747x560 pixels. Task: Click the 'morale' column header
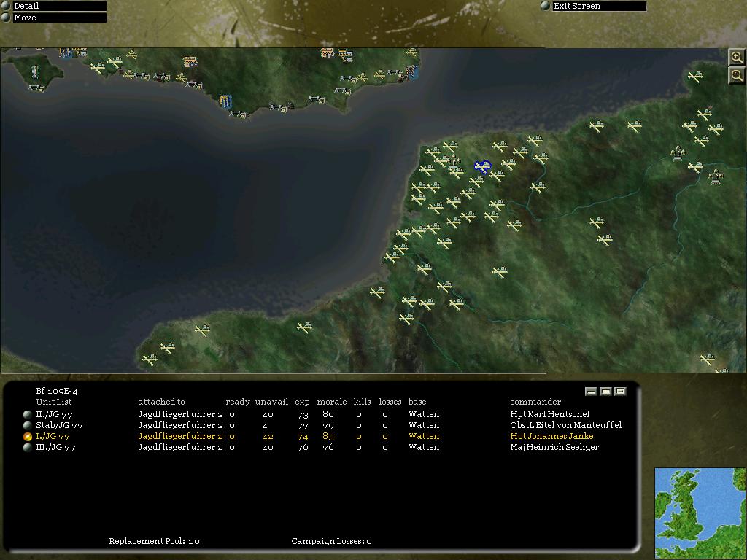[x=332, y=402]
